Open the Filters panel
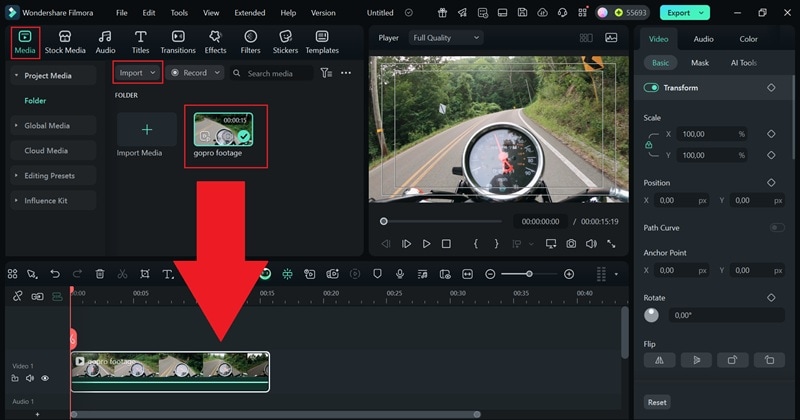This screenshot has width=800, height=420. [x=250, y=42]
